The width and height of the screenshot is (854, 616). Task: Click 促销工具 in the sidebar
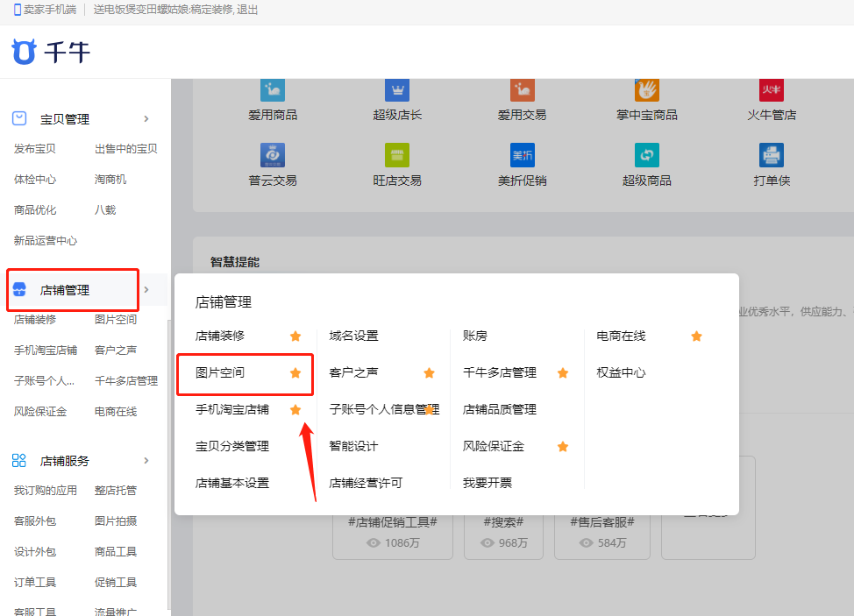(116, 582)
